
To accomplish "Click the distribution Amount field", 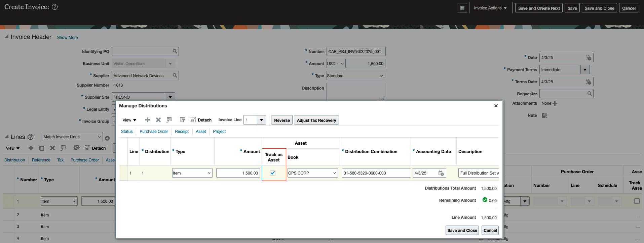I will coord(238,173).
